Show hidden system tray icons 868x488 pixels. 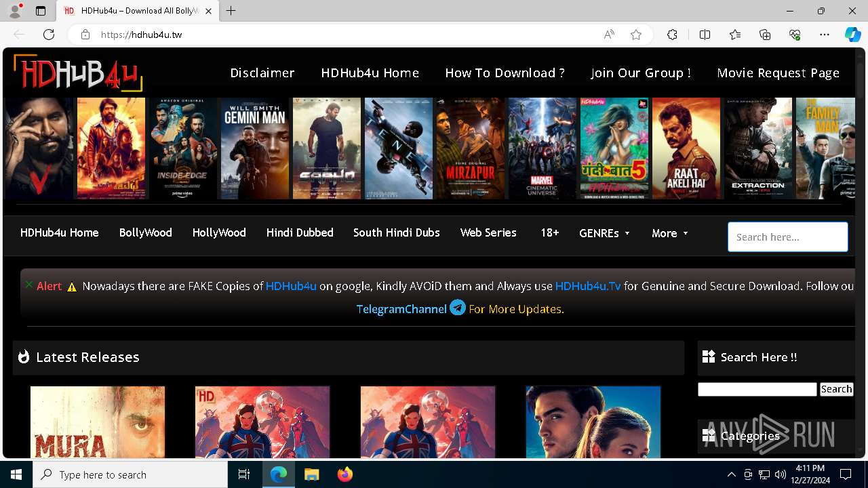click(x=731, y=474)
